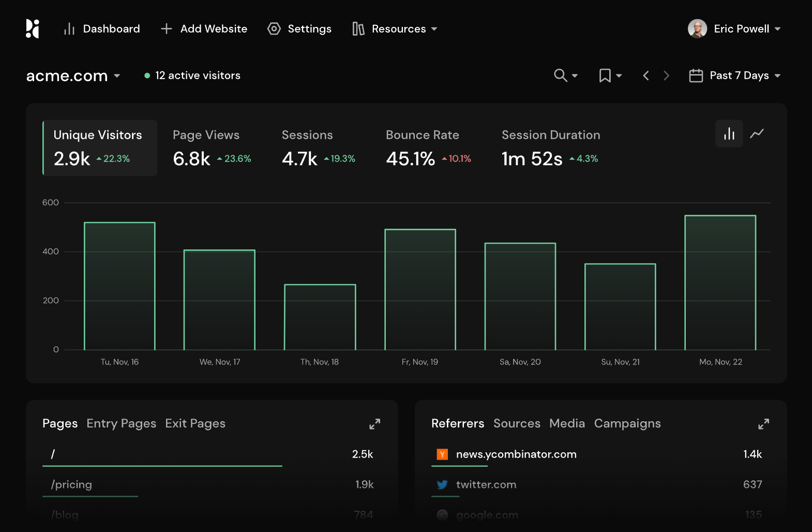This screenshot has width=812, height=532.
Task: Click the Y Combinator favicon
Action: point(442,454)
